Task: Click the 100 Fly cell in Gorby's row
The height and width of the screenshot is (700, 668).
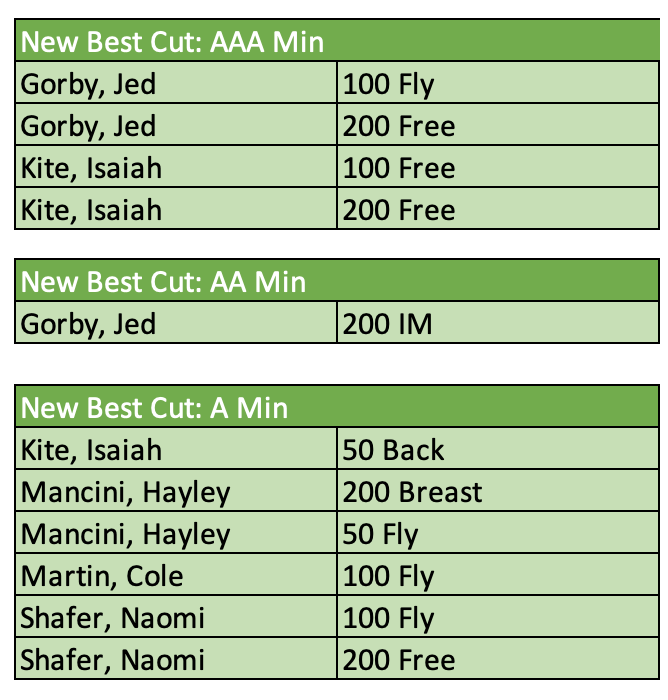Action: click(389, 84)
